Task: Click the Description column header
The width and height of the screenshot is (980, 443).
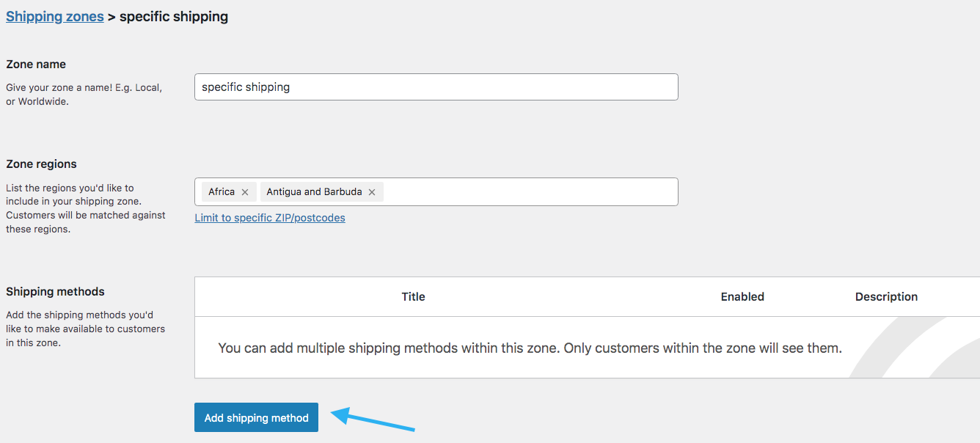Action: pyautogui.click(x=886, y=297)
